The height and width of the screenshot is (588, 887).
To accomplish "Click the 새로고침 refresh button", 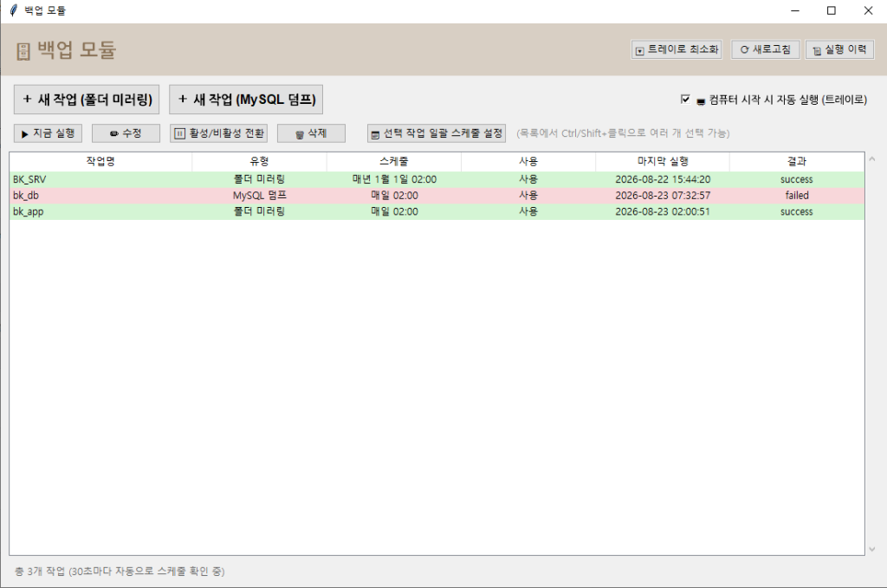I will tap(765, 49).
